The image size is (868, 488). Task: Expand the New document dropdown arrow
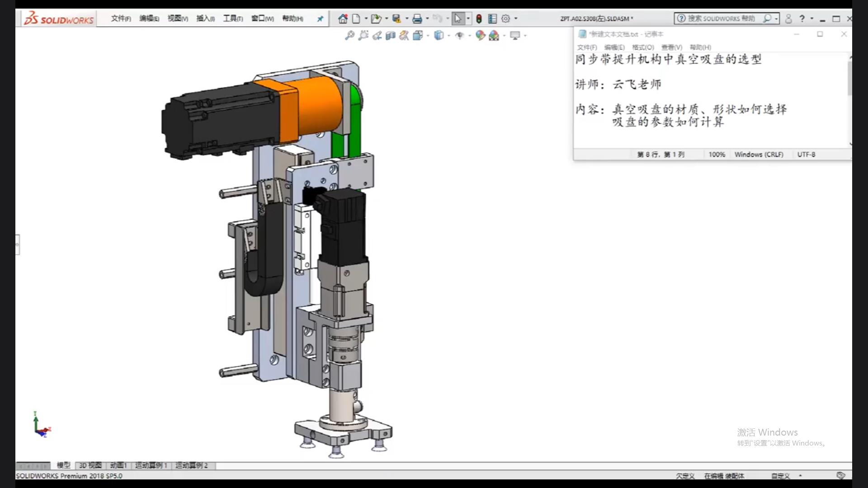coord(366,19)
